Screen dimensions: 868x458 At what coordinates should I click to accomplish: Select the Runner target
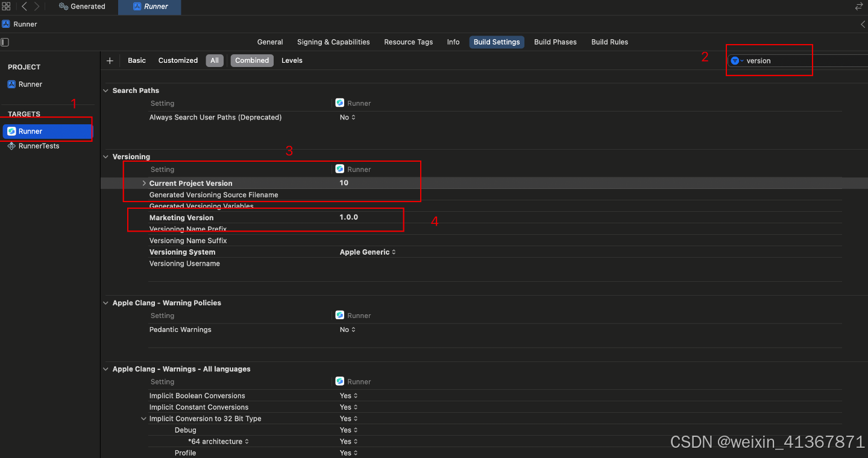[x=48, y=131]
